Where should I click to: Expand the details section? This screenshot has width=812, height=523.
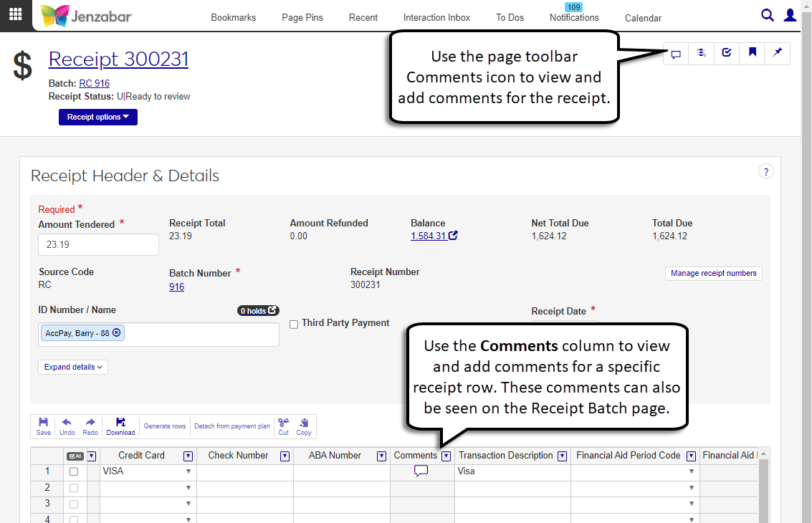(x=72, y=367)
